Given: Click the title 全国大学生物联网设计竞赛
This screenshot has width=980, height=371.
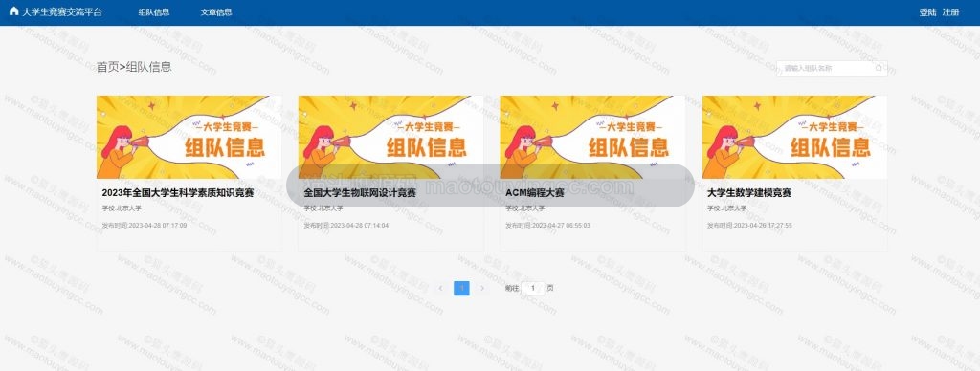Looking at the screenshot, I should pos(360,193).
